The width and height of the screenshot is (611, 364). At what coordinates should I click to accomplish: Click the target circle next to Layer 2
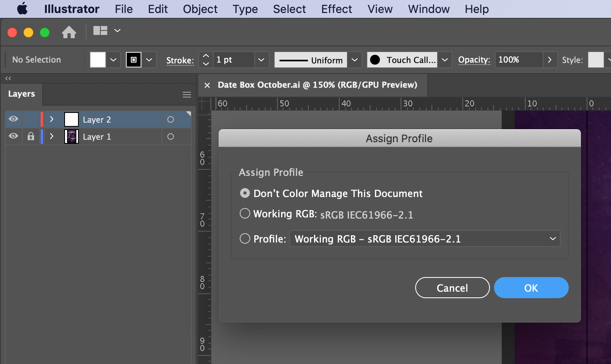[x=171, y=119]
